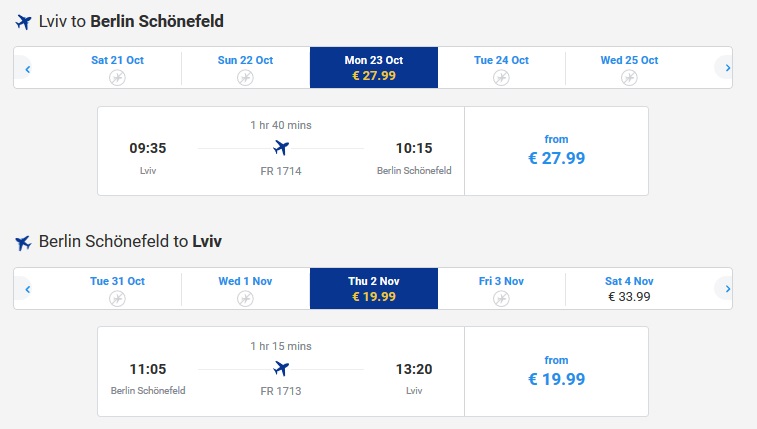The image size is (757, 429).
Task: Select the Mon 23 Oct date tab
Action: (374, 68)
